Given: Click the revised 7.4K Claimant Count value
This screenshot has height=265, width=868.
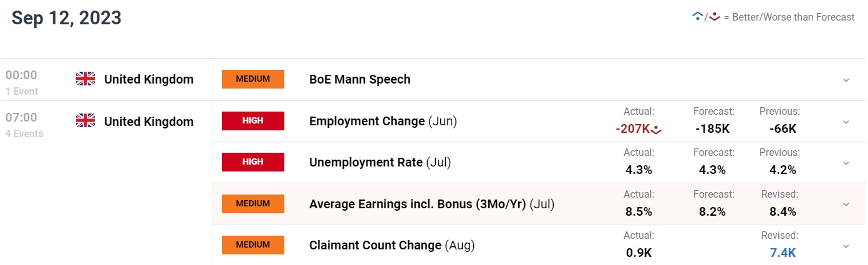Looking at the screenshot, I should [x=783, y=253].
